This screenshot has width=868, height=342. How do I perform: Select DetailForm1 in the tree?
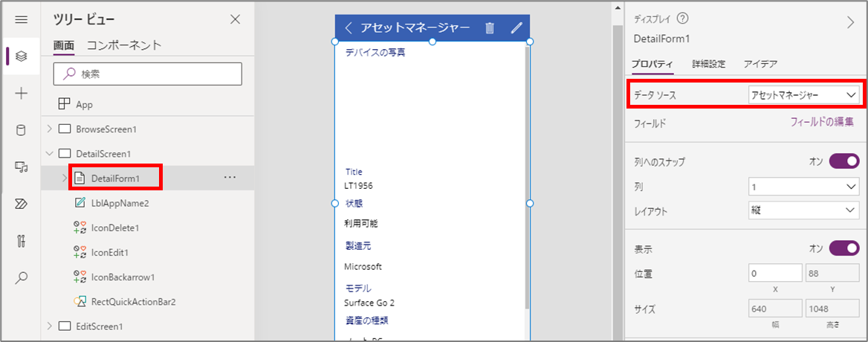[115, 178]
